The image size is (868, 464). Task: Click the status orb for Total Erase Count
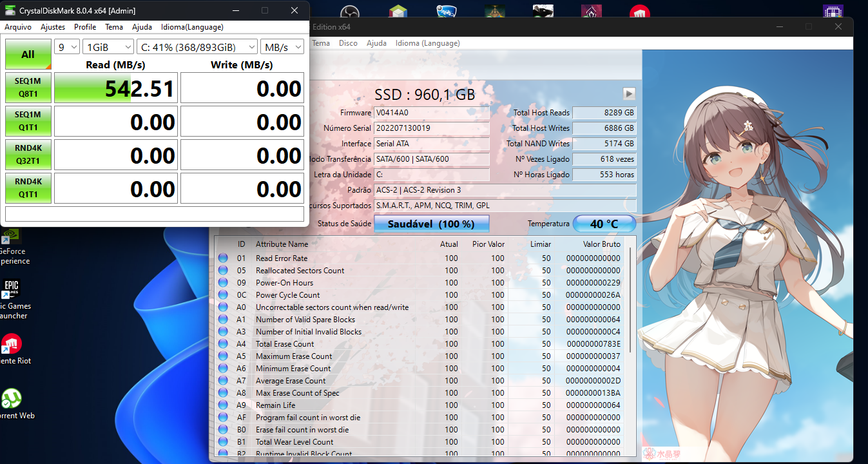[223, 344]
